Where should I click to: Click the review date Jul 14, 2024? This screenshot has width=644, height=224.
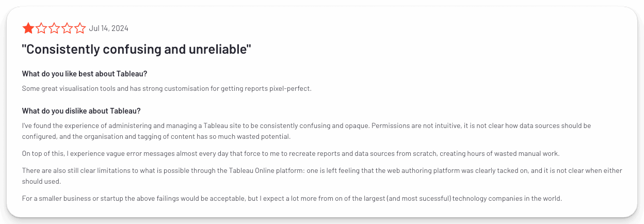coord(108,28)
